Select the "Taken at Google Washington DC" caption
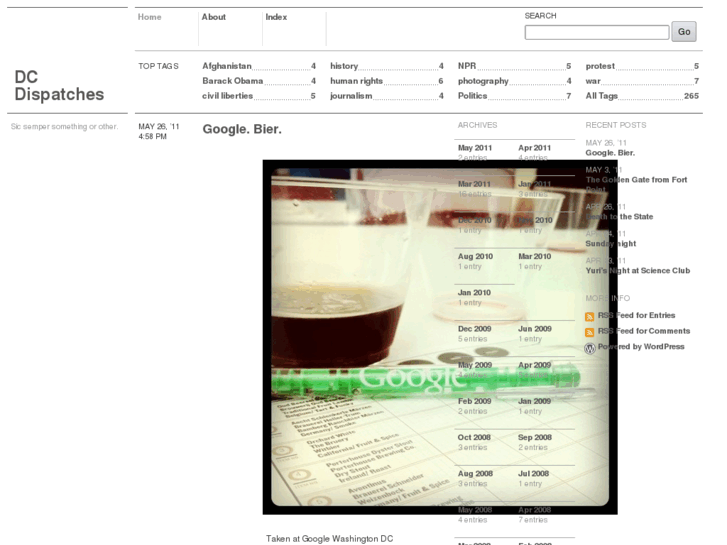Viewport: 727px width, 545px height. coord(329,539)
